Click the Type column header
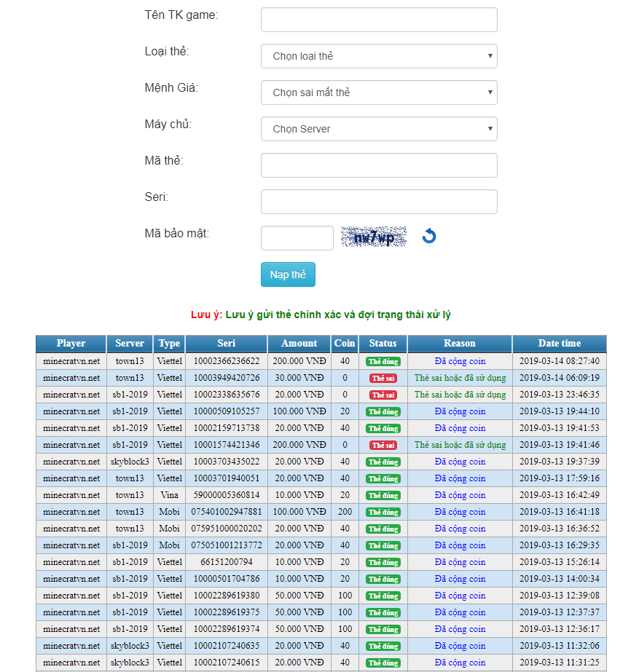The height and width of the screenshot is (672, 631). click(170, 344)
